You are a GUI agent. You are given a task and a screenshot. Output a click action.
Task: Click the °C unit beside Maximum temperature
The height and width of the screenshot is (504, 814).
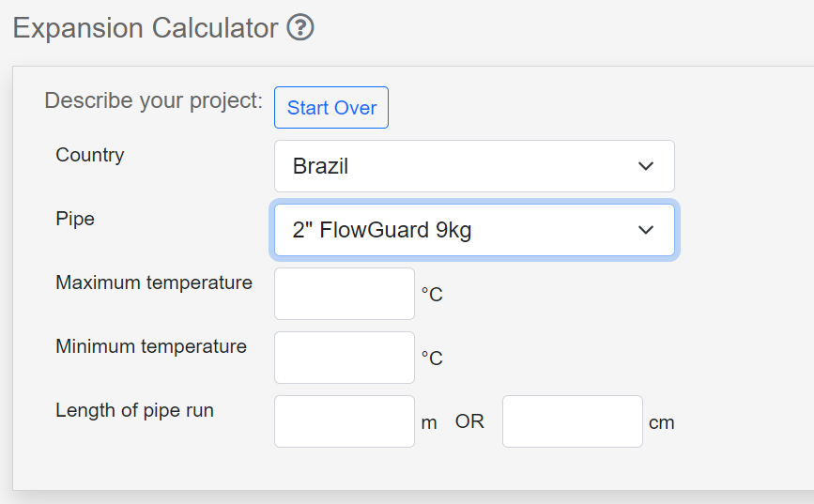click(x=432, y=295)
